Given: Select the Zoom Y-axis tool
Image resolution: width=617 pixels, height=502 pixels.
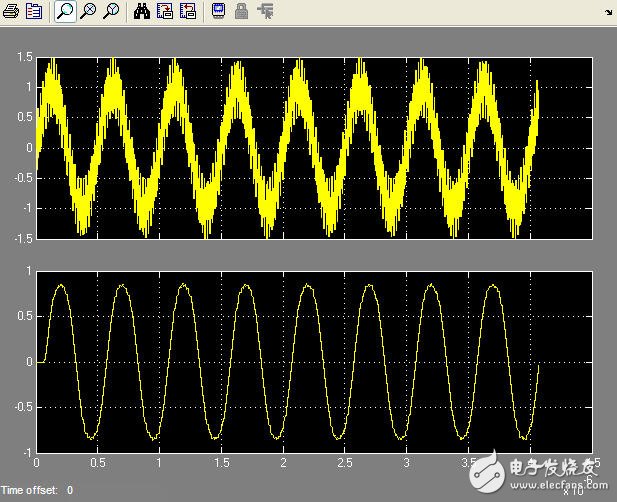Looking at the screenshot, I should click(111, 12).
